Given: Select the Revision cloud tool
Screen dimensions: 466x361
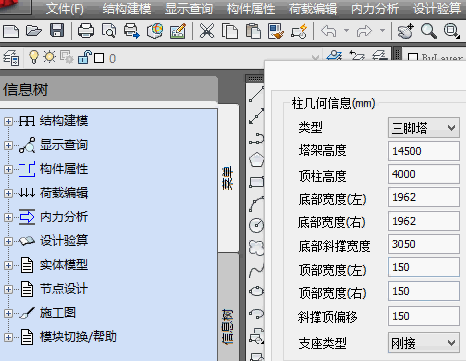Looking at the screenshot, I should click(256, 248).
